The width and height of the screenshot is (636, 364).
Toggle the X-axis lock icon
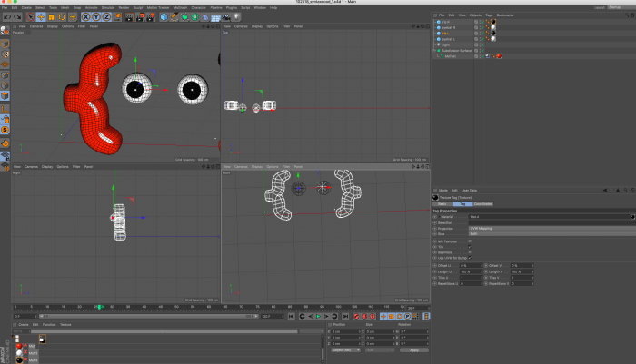pyautogui.click(x=85, y=16)
